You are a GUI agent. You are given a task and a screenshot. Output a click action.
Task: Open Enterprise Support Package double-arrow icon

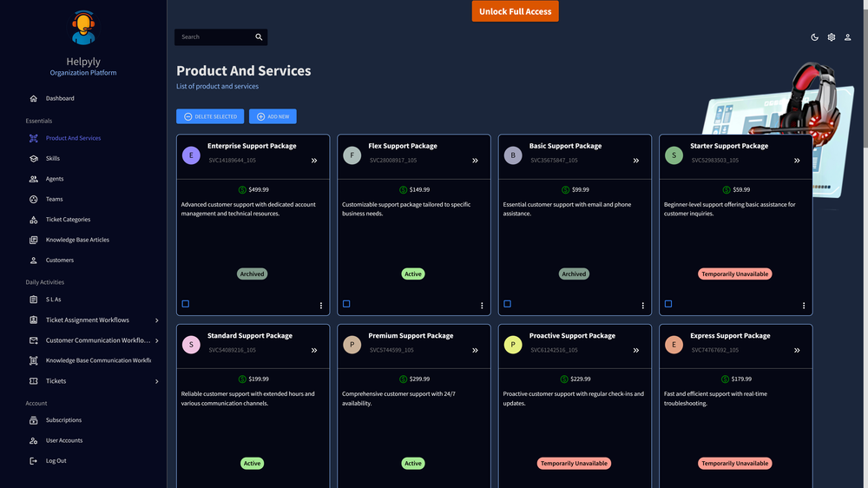(x=314, y=161)
